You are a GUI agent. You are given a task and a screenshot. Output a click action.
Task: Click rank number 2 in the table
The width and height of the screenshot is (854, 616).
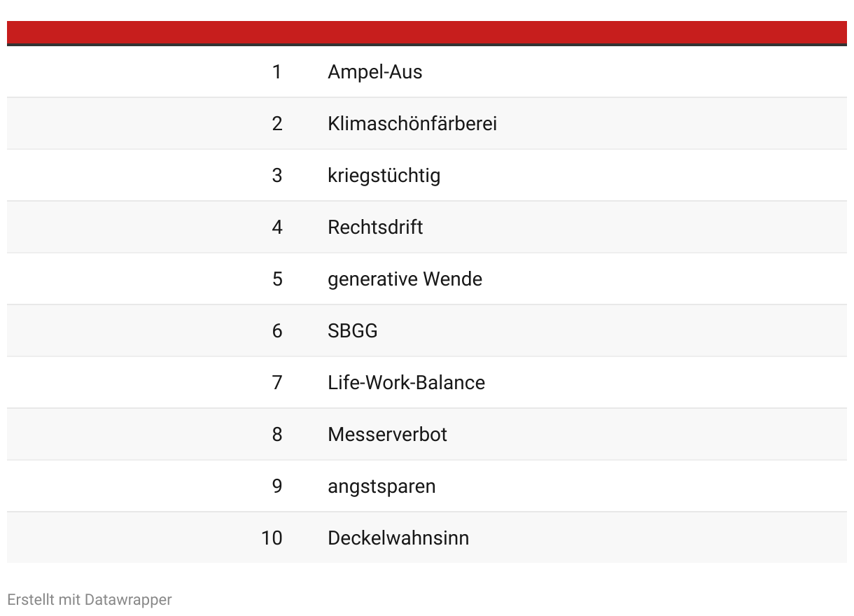pyautogui.click(x=277, y=124)
